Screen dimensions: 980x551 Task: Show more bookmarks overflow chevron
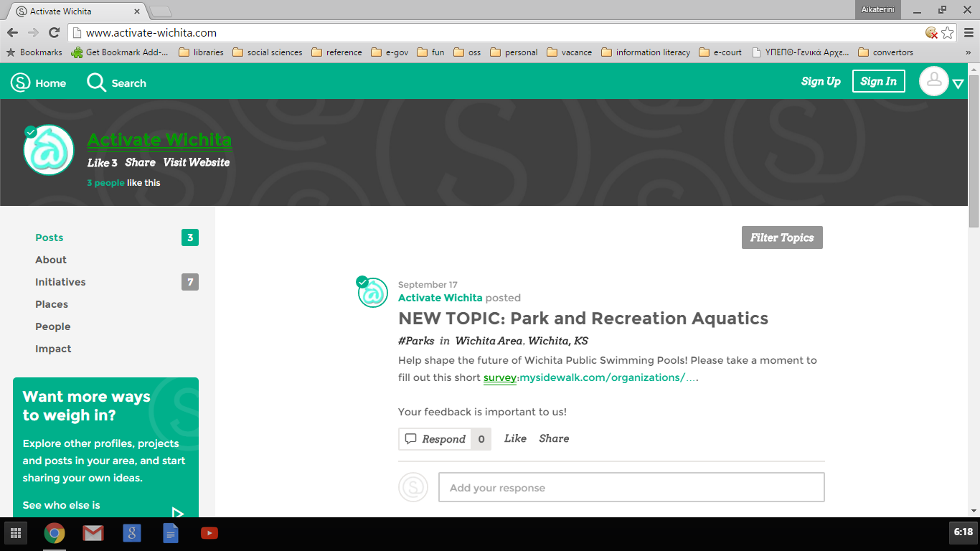969,52
